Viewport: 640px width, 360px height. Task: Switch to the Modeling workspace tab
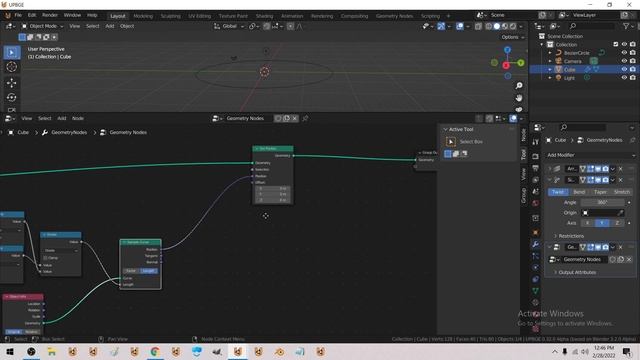click(x=143, y=16)
